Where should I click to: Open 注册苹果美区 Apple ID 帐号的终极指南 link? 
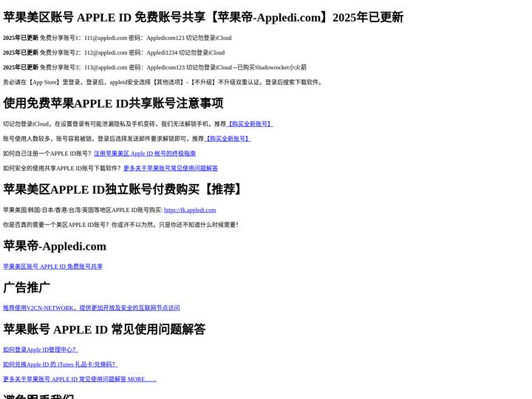click(x=145, y=154)
